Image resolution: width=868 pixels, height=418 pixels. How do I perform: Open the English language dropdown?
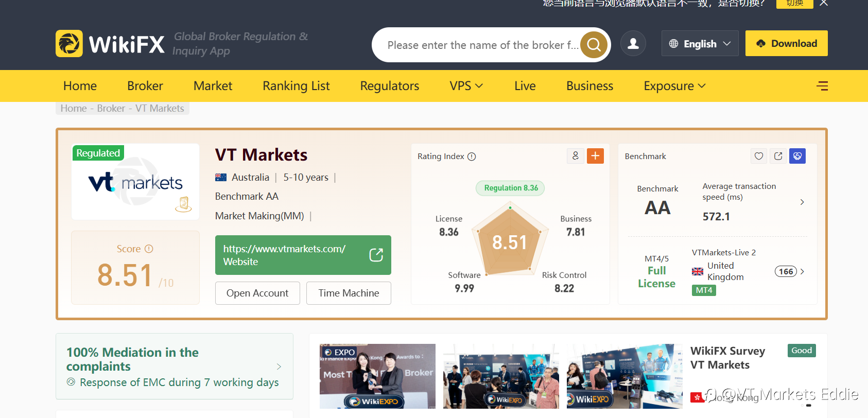[700, 44]
